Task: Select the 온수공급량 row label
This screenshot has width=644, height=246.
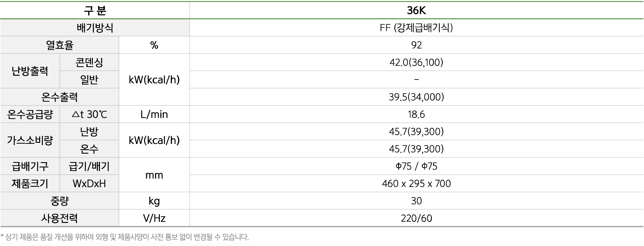Action: 30,114
